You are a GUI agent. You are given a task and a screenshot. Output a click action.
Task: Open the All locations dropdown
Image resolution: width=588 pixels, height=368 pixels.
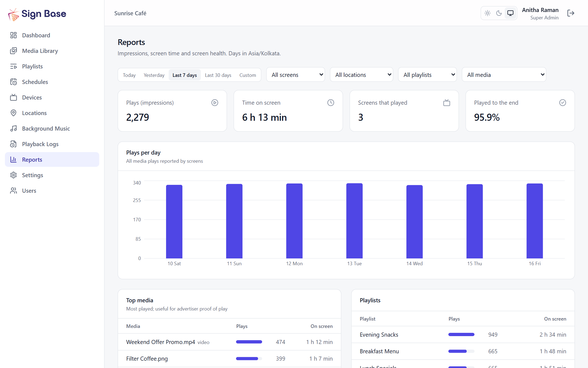coord(362,75)
